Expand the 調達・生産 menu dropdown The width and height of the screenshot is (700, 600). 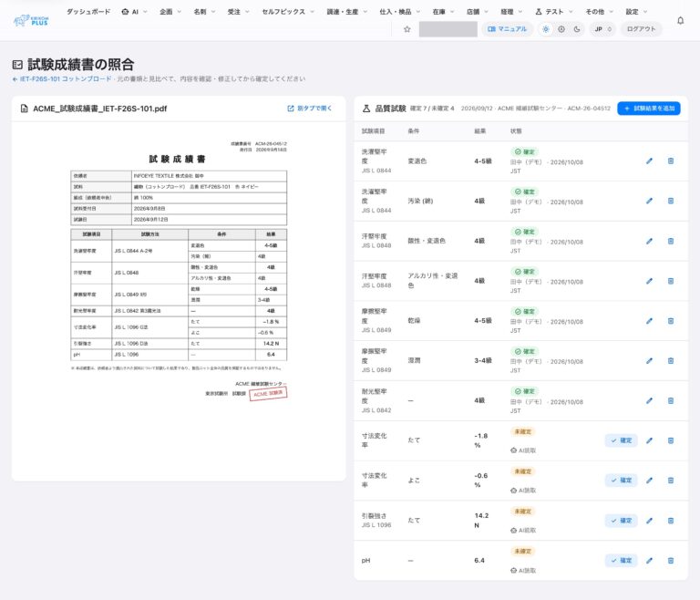click(346, 12)
